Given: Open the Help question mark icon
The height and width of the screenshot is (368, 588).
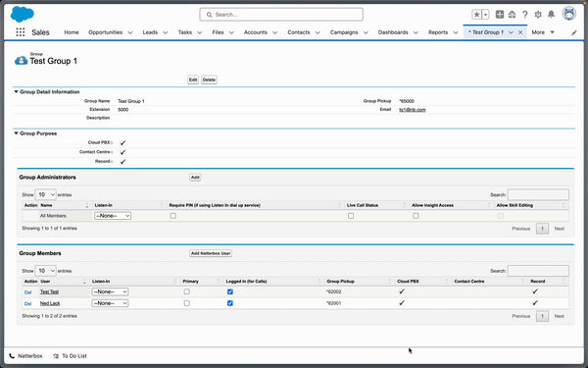Looking at the screenshot, I should coord(525,15).
